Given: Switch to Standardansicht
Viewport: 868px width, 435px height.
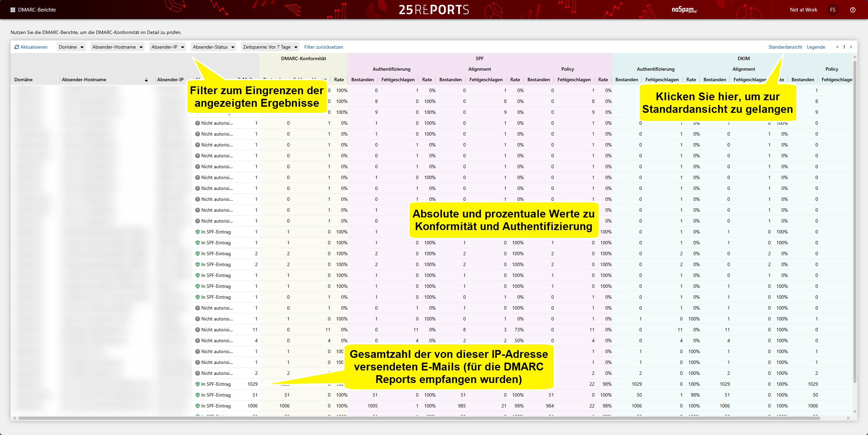Looking at the screenshot, I should click(x=785, y=47).
